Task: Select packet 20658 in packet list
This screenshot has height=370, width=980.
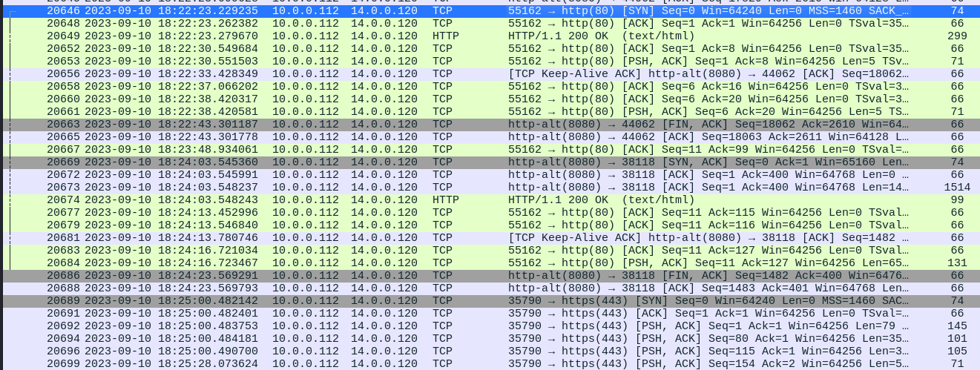Action: 490,87
